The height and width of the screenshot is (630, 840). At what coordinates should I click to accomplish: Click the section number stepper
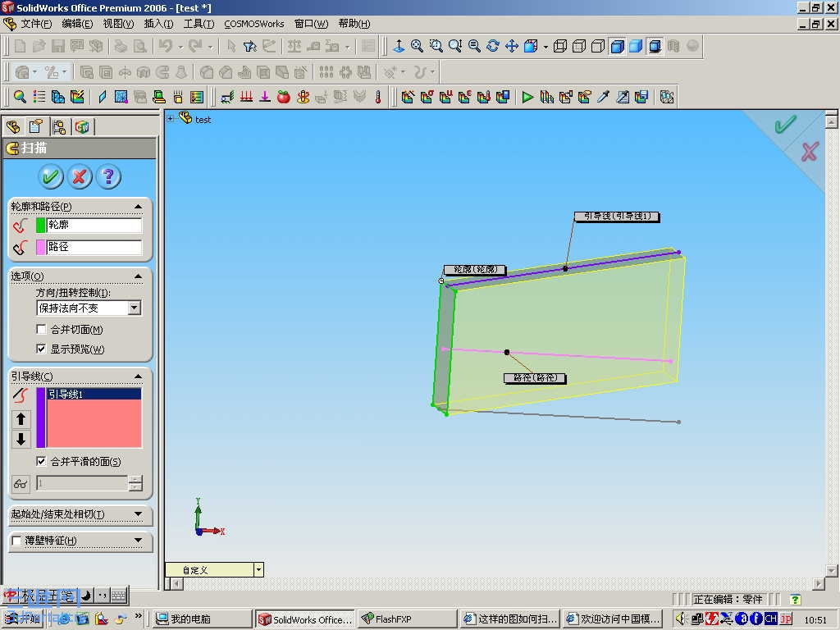[x=135, y=483]
